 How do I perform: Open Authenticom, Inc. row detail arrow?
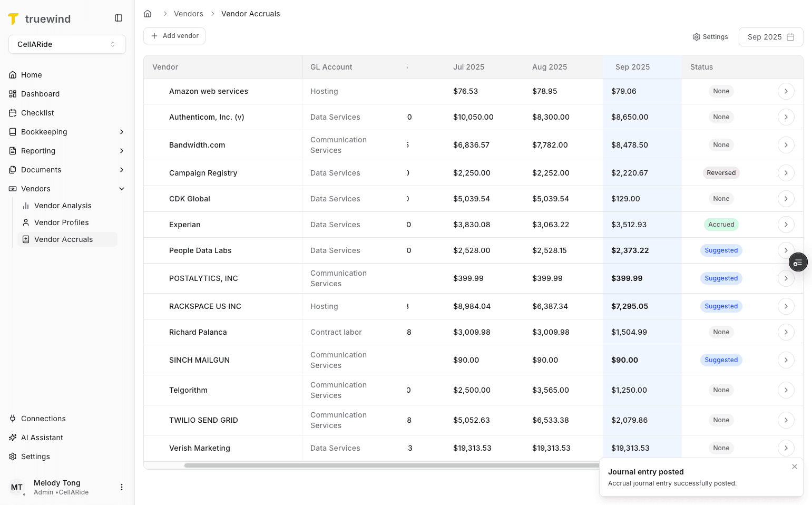(786, 117)
